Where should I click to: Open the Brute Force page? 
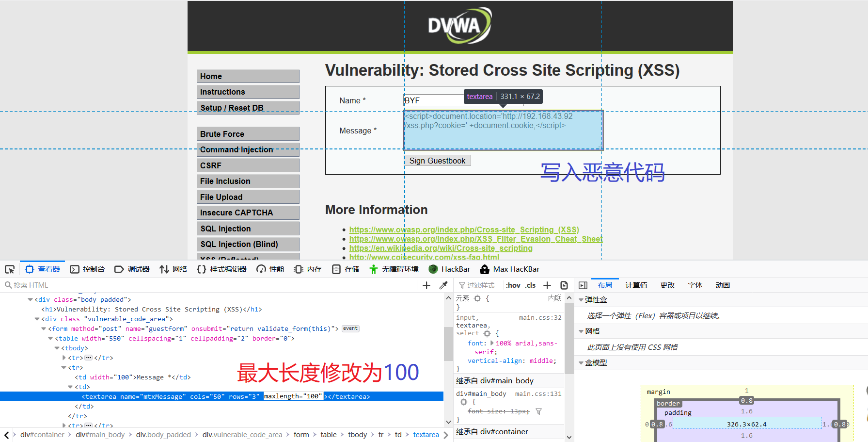248,134
